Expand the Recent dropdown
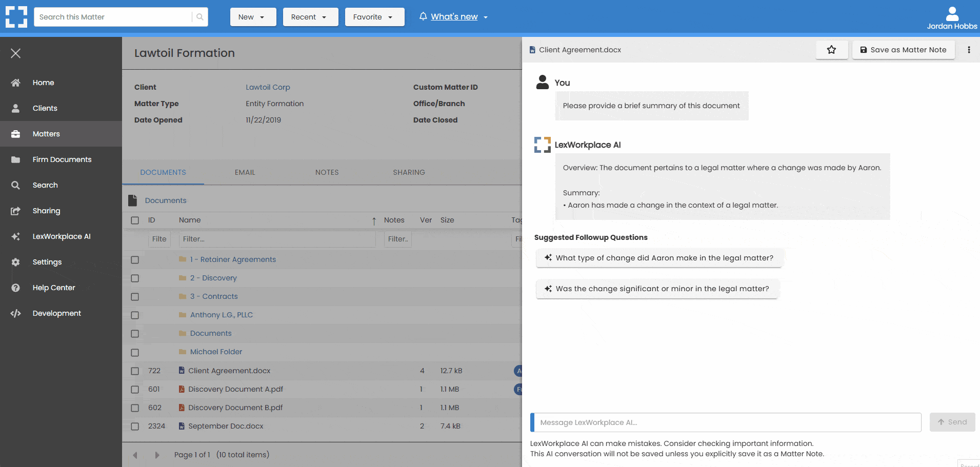This screenshot has width=980, height=467. 310,16
